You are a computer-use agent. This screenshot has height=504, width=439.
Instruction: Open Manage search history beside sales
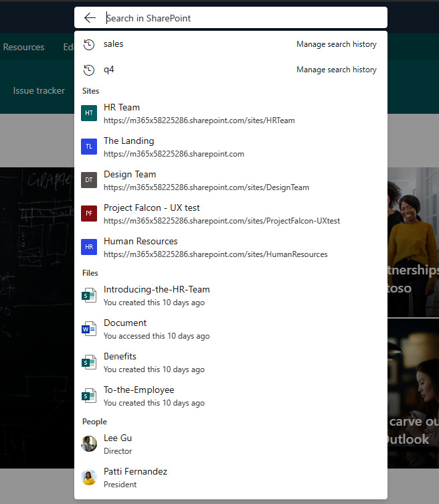[x=337, y=44]
